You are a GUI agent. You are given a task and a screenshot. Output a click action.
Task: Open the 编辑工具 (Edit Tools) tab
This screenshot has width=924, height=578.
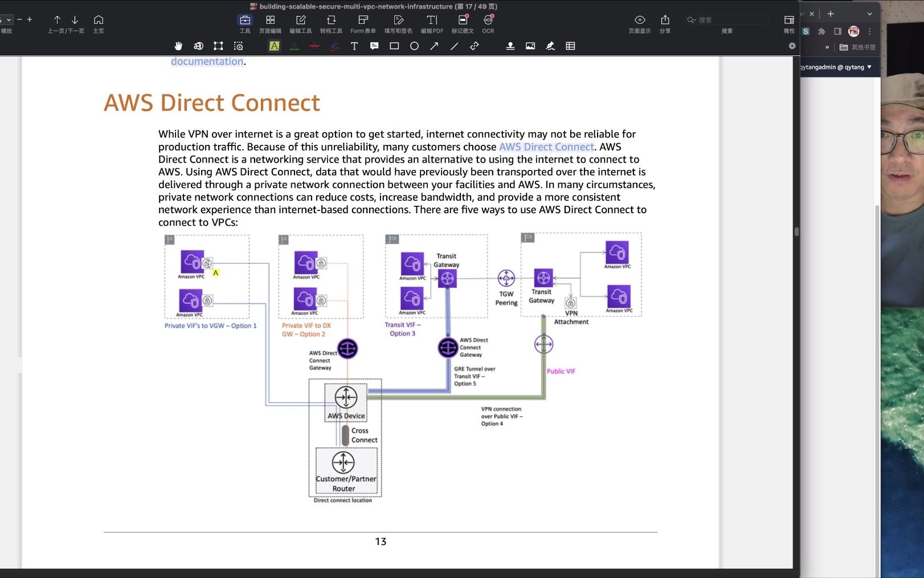click(x=301, y=24)
